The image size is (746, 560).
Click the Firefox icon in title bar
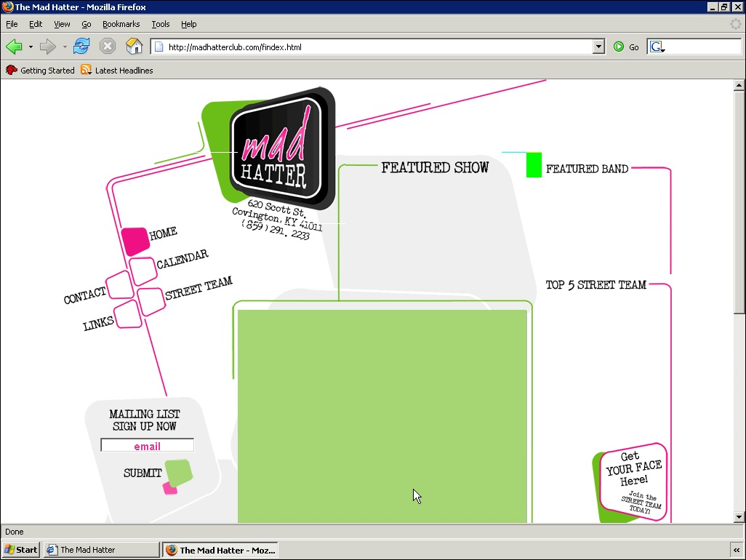tap(7, 7)
